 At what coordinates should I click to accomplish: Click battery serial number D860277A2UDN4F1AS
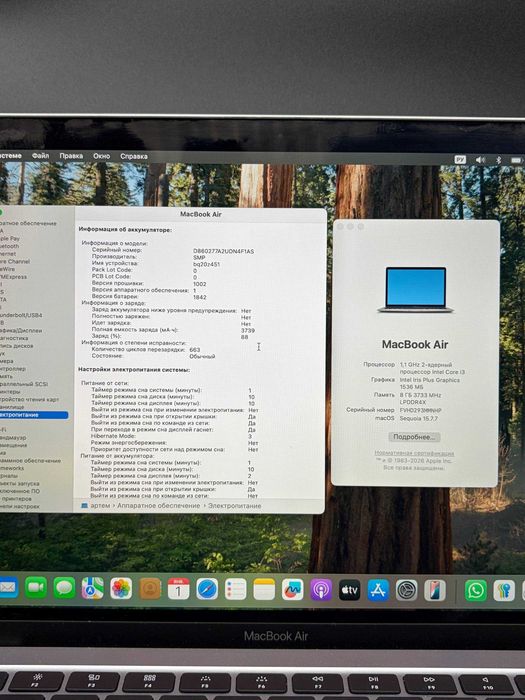tap(223, 251)
